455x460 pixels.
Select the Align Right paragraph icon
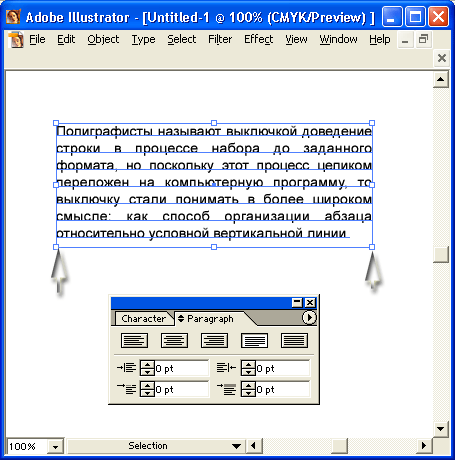(x=214, y=340)
